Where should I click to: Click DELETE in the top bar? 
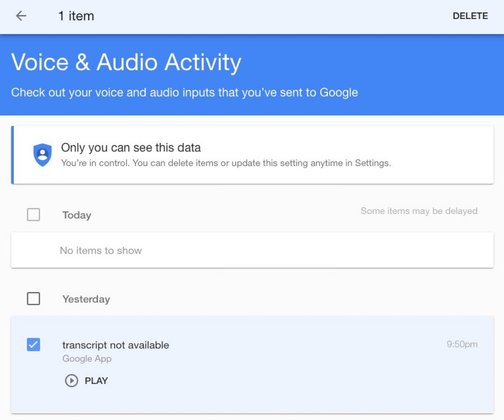[470, 16]
